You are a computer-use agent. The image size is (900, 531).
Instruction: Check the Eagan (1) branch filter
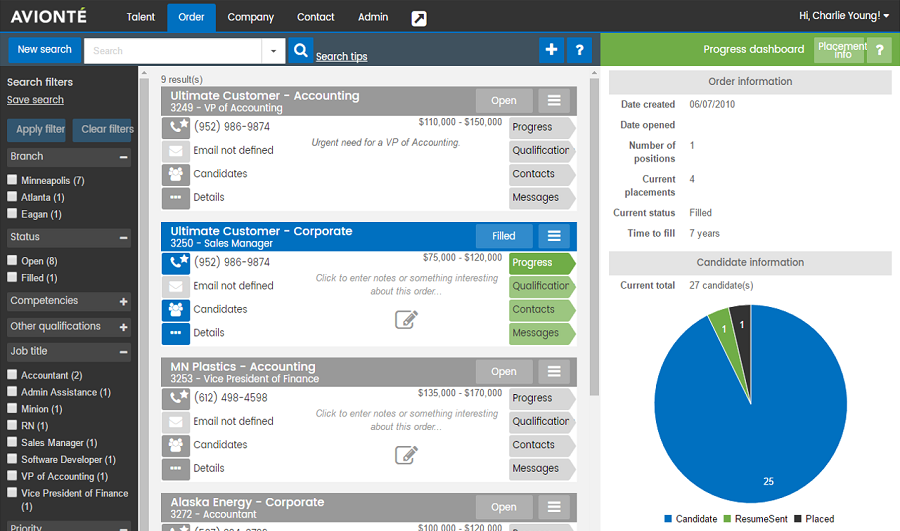coord(12,214)
